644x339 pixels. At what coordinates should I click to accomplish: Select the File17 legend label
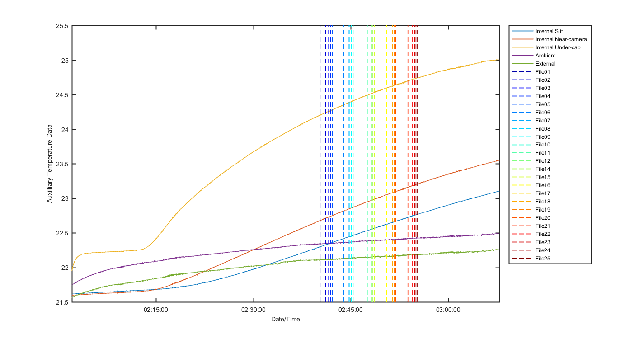(x=543, y=193)
